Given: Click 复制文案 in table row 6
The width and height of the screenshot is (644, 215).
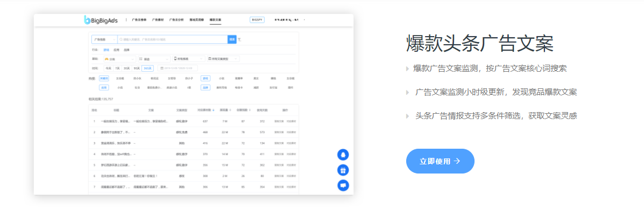Looking at the screenshot, I should [279, 176].
